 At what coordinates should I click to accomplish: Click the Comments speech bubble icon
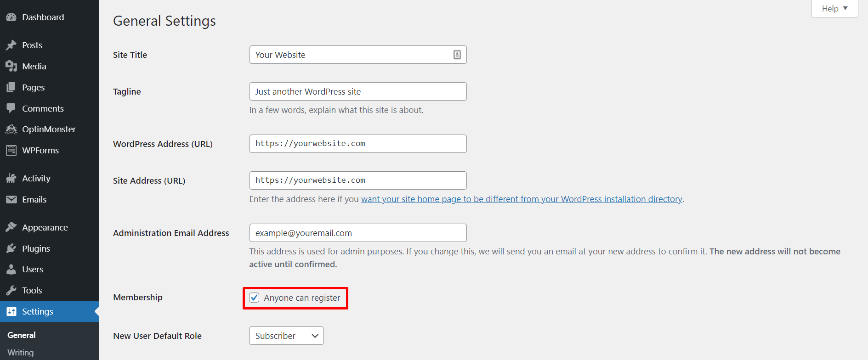[x=11, y=108]
